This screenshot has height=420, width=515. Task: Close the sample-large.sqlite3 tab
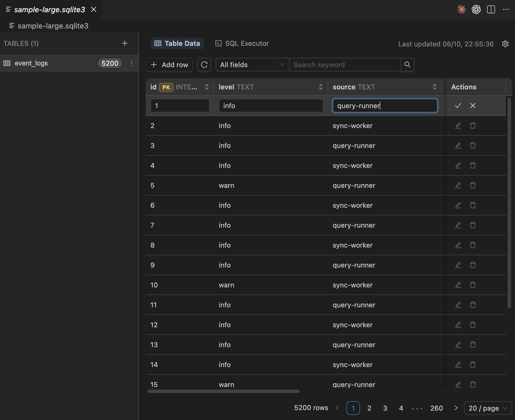[x=93, y=9]
